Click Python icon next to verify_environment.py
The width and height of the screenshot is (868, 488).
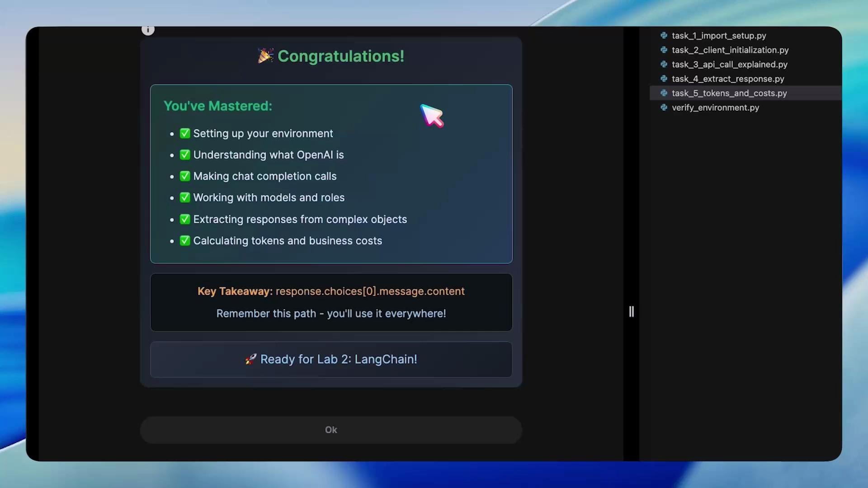coord(664,108)
